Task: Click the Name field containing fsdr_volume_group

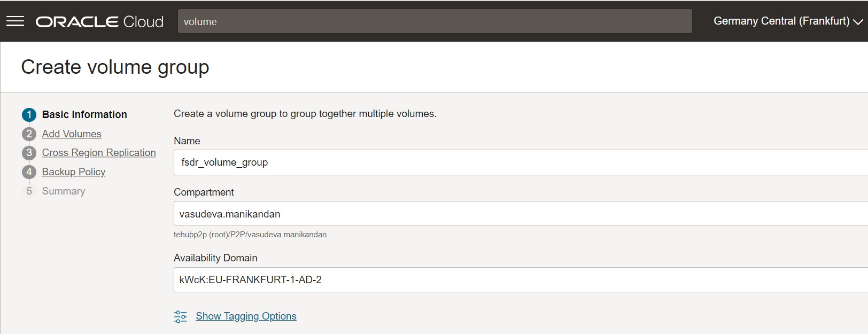Action: 518,162
